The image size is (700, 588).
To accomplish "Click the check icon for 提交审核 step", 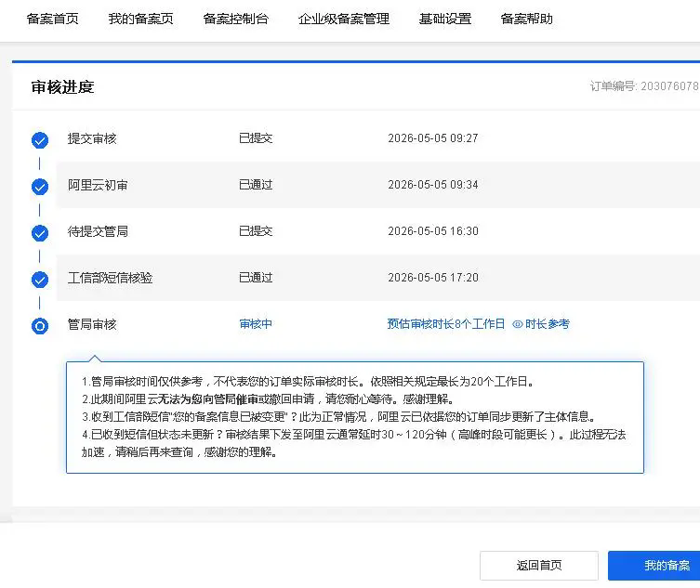I will pyautogui.click(x=40, y=140).
